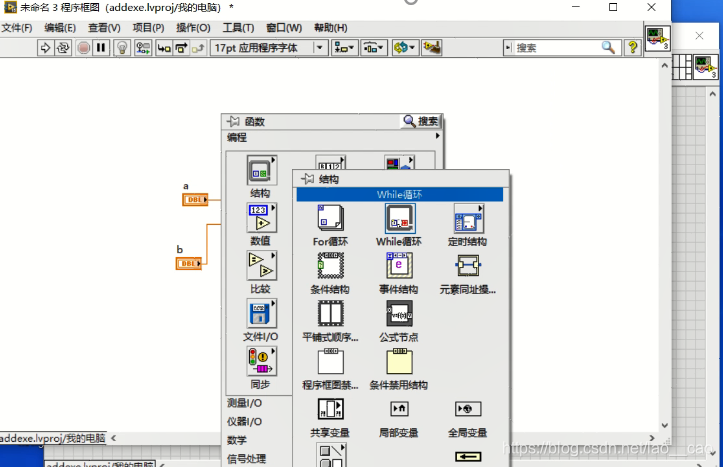The height and width of the screenshot is (467, 723).
Task: Open the 工具(T) menu
Action: tap(238, 28)
